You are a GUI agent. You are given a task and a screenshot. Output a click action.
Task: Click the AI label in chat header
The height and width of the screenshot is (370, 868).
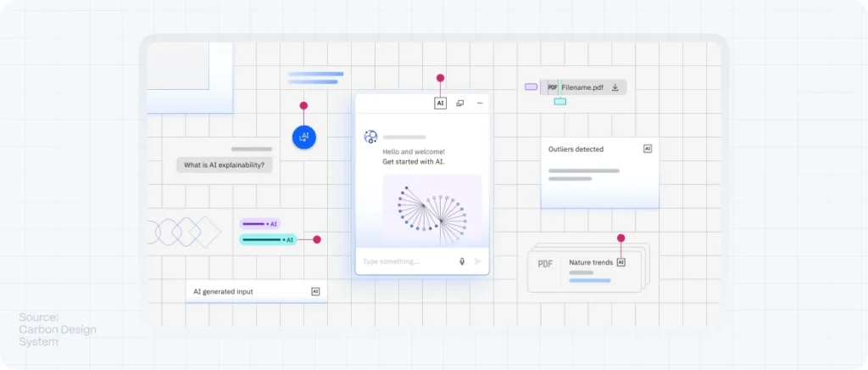coord(440,104)
